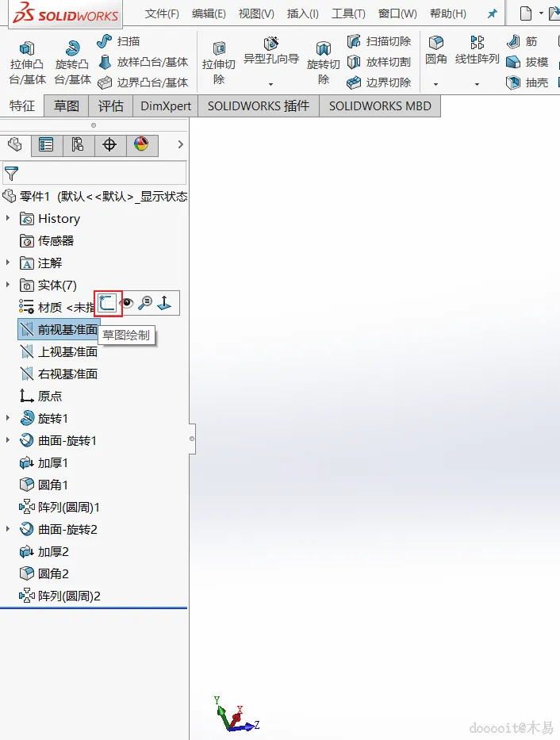Expand the 实体(7) solid bodies folder
Image resolution: width=560 pixels, height=740 pixels.
click(x=8, y=285)
